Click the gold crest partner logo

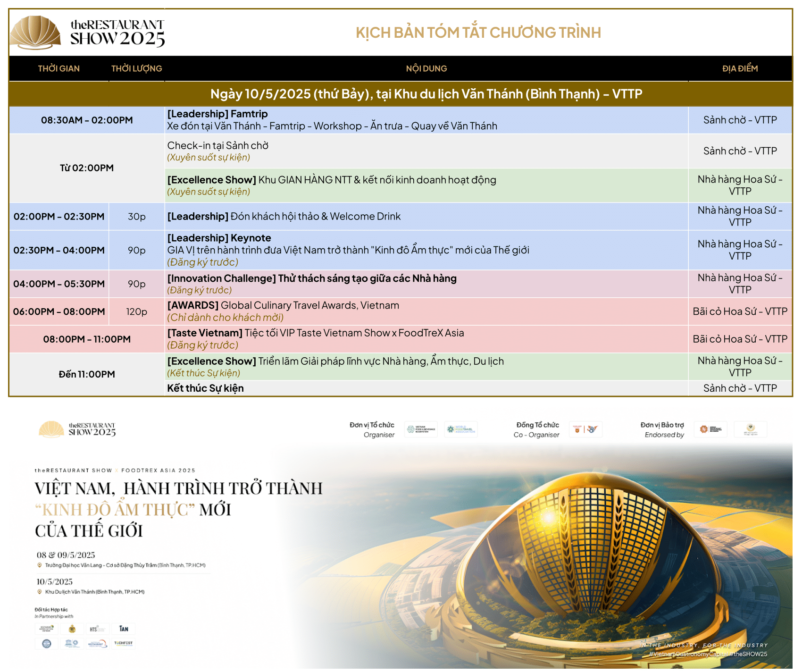pyautogui.click(x=72, y=629)
